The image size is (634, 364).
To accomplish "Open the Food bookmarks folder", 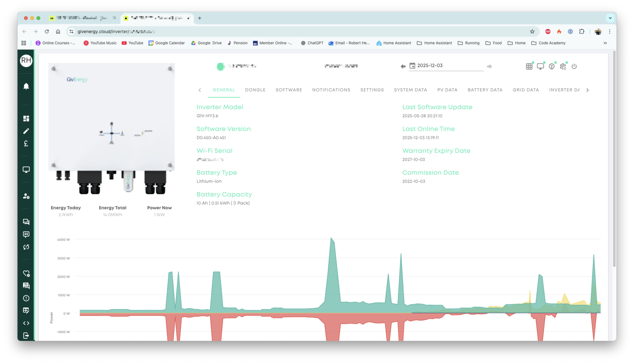I will 493,43.
